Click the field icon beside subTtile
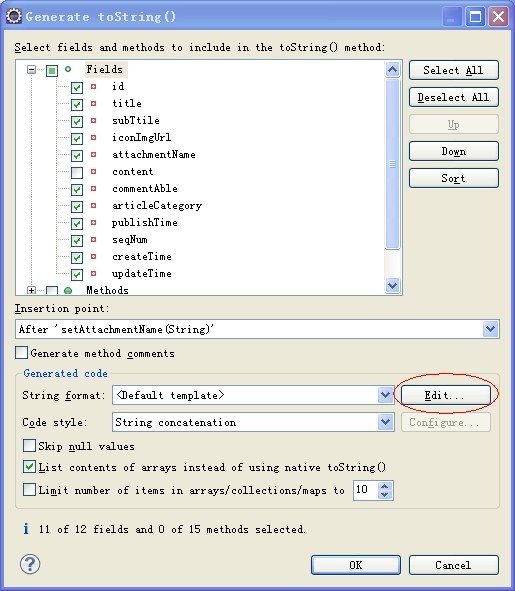Viewport: 515px width, 591px height. pos(93,121)
